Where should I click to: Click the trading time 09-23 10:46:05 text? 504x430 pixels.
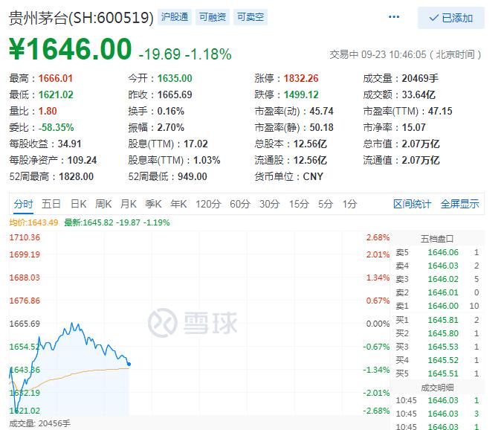[x=394, y=54]
